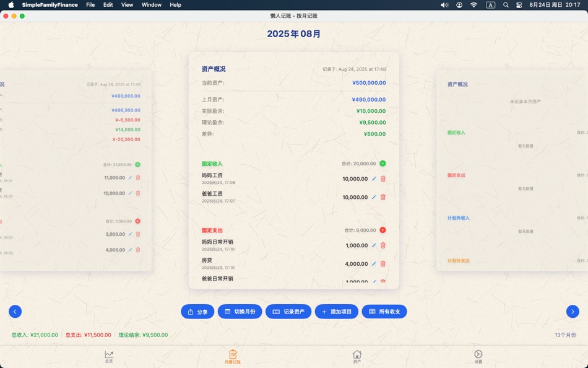Screen dimensions: 588x368
Task: Select the 月度记账 bookkeeping icon
Action: tap(231, 356)
